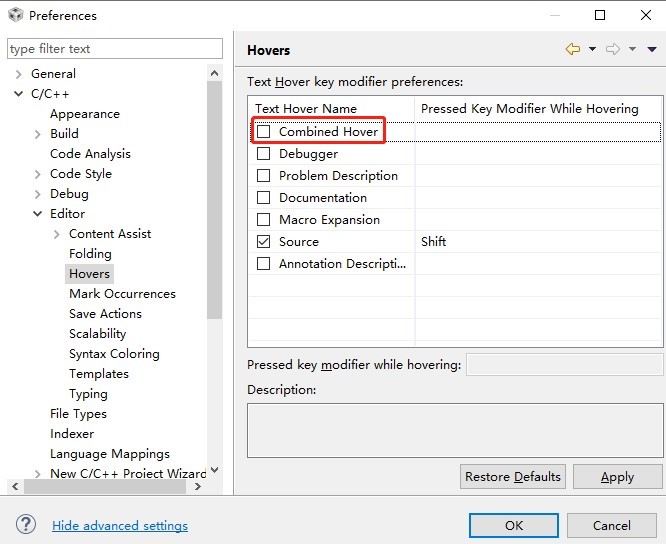Expand the Content Assist node
The image size is (666, 544).
[x=56, y=234]
